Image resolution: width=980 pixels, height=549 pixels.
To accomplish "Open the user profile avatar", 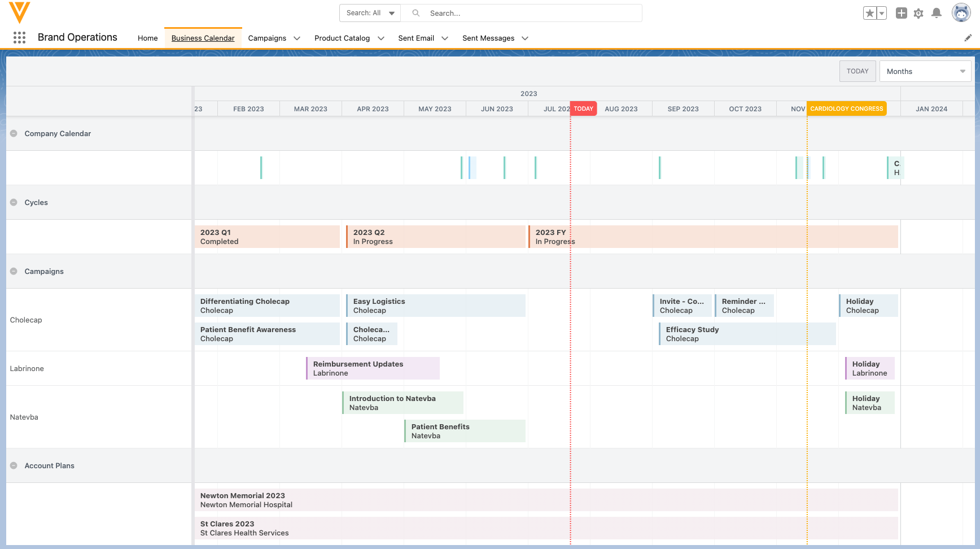I will (x=961, y=12).
